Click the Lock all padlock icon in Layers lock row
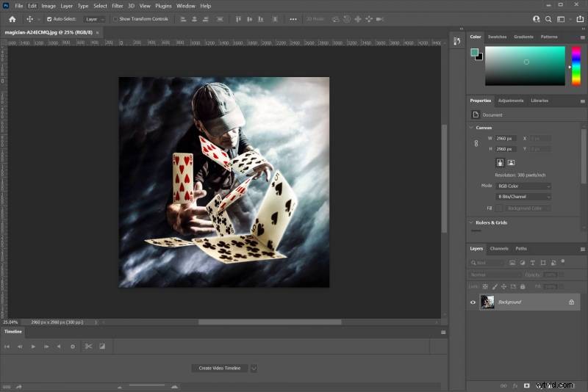The width and height of the screenshot is (588, 392). click(523, 287)
